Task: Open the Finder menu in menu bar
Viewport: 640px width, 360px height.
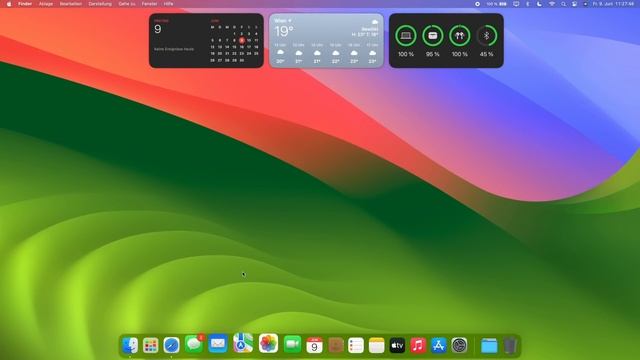Action: 25,4
